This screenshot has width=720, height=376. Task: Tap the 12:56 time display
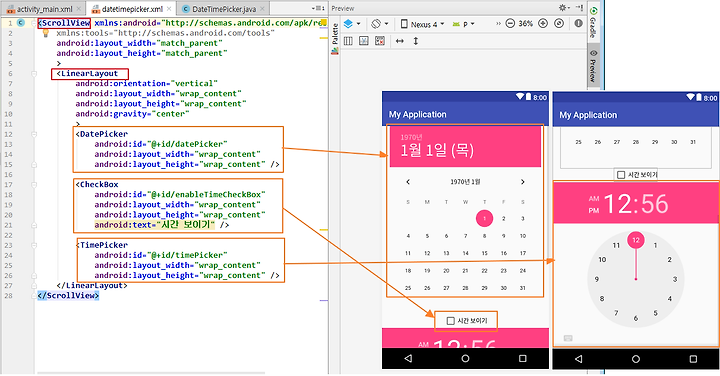tap(636, 204)
